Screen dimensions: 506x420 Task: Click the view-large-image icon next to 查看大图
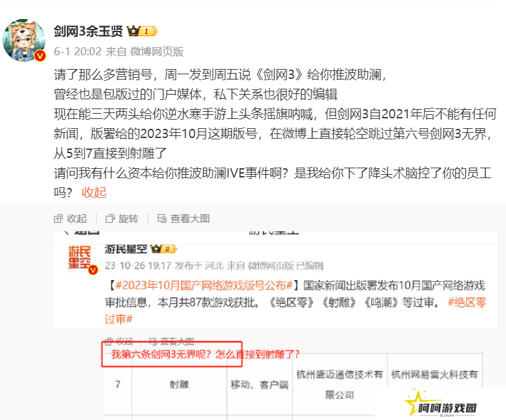point(162,219)
